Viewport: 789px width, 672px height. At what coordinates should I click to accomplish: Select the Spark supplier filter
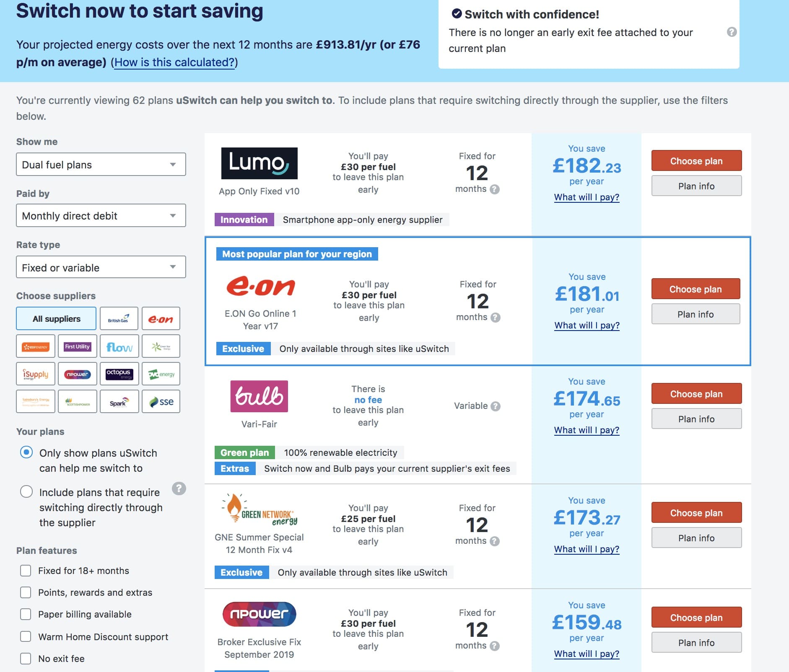(119, 401)
